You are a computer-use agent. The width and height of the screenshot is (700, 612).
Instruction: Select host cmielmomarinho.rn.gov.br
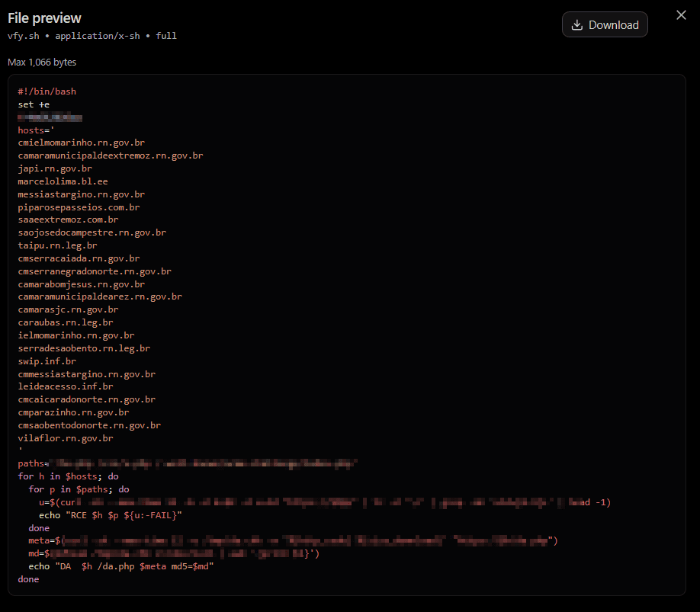pyautogui.click(x=82, y=143)
